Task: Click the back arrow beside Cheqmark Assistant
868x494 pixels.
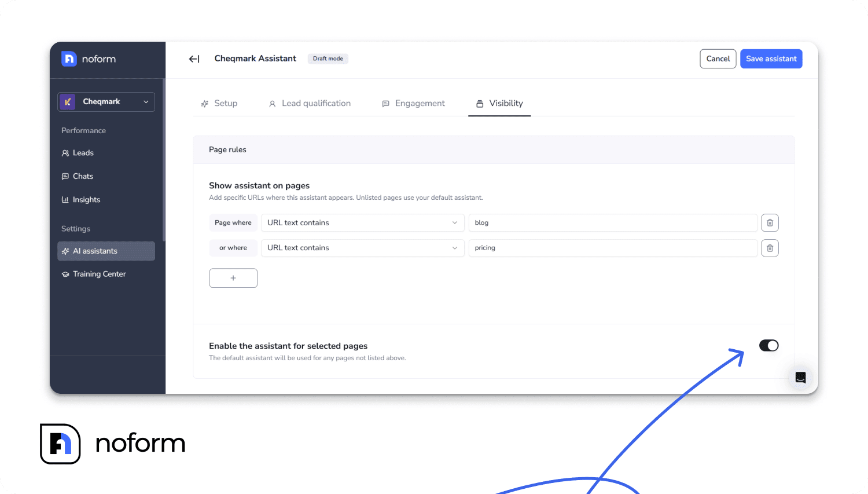Action: click(x=194, y=58)
